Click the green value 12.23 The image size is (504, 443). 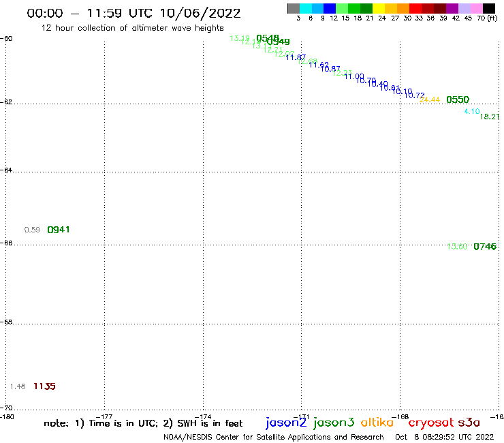click(x=342, y=73)
